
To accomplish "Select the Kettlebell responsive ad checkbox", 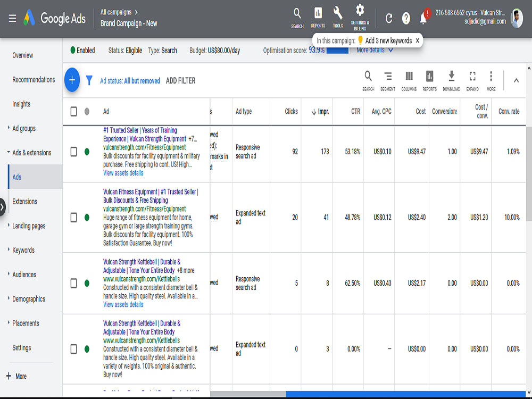I will (73, 283).
